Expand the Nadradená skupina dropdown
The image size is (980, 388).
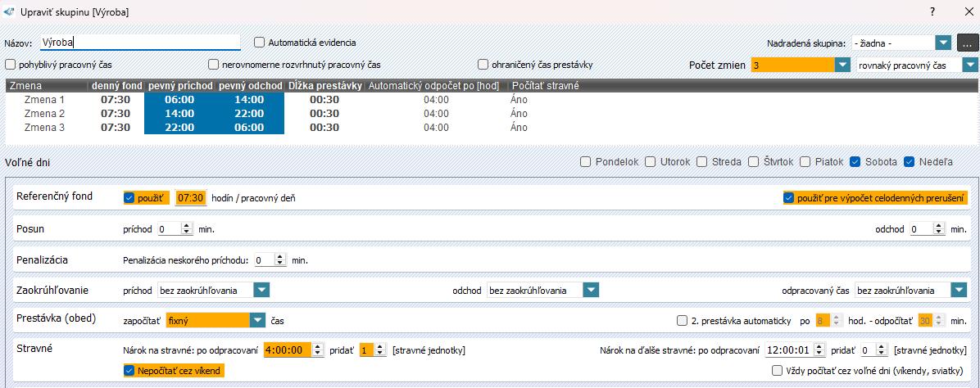pyautogui.click(x=942, y=43)
